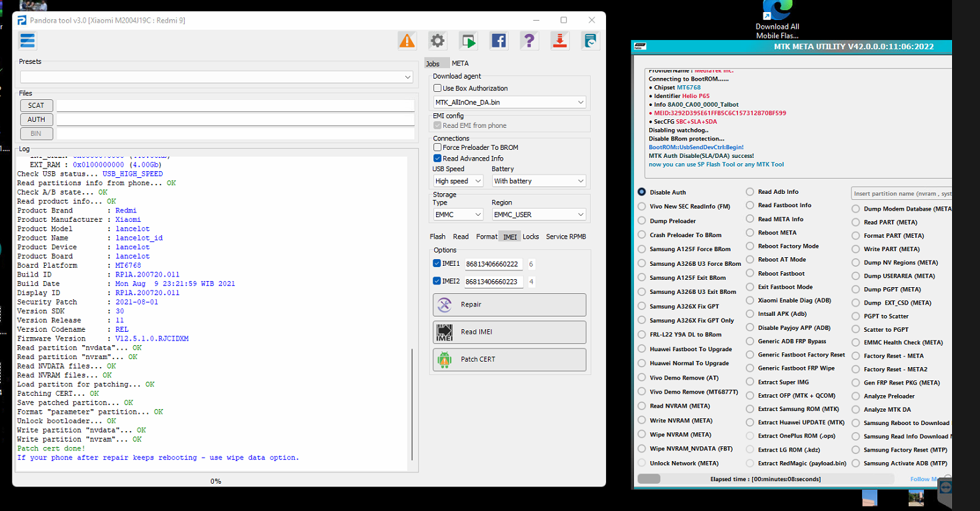Click the SCAT file button
The width and height of the screenshot is (980, 511).
37,105
